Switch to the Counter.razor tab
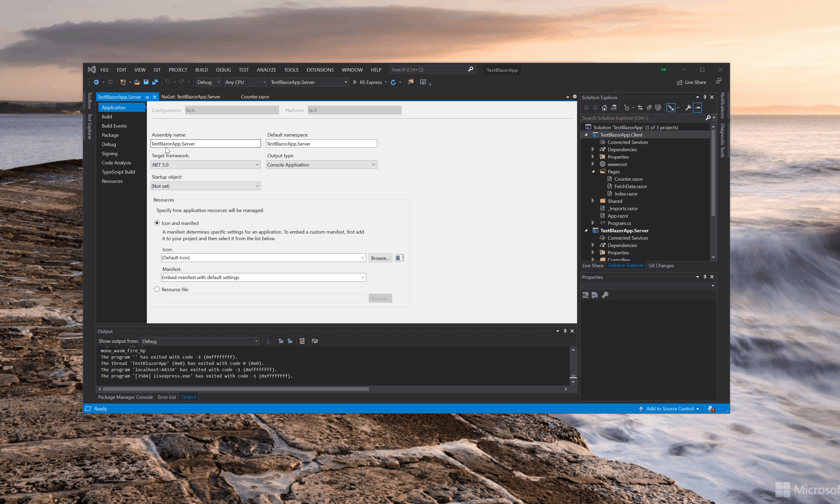840x504 pixels. [255, 97]
